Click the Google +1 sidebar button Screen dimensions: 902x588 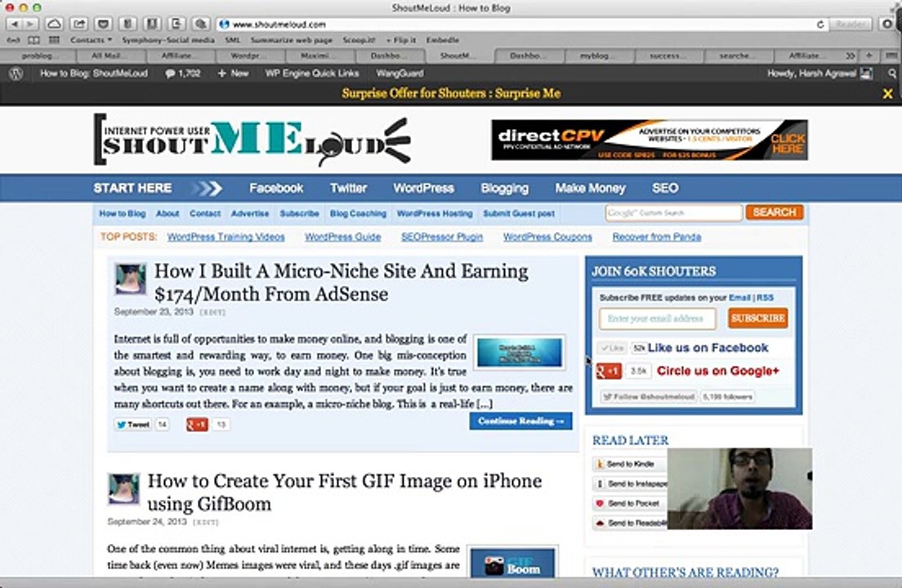tap(608, 372)
